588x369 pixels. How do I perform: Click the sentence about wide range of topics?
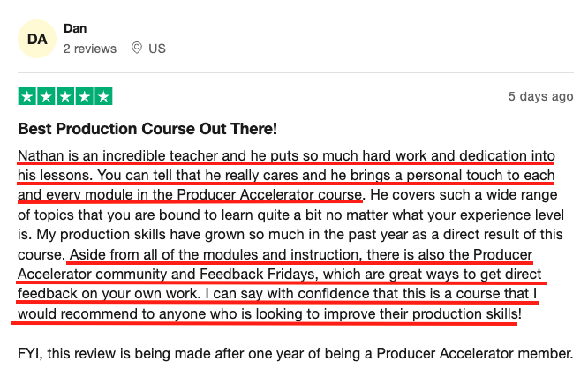[290, 205]
